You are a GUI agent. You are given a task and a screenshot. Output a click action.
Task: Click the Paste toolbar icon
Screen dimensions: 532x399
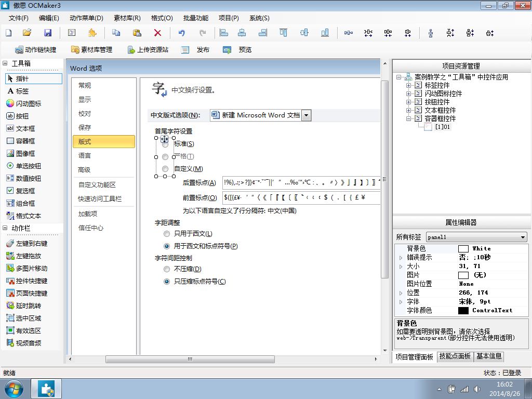click(137, 33)
